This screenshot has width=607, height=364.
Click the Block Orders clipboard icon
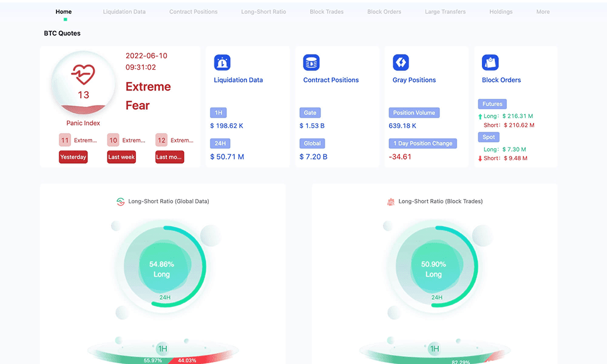coord(490,62)
